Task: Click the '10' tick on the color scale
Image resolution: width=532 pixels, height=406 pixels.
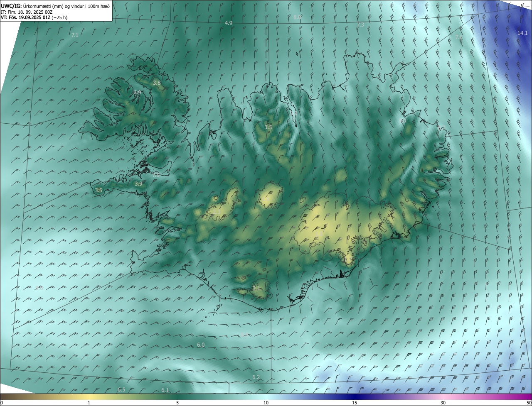Action: coord(266,403)
